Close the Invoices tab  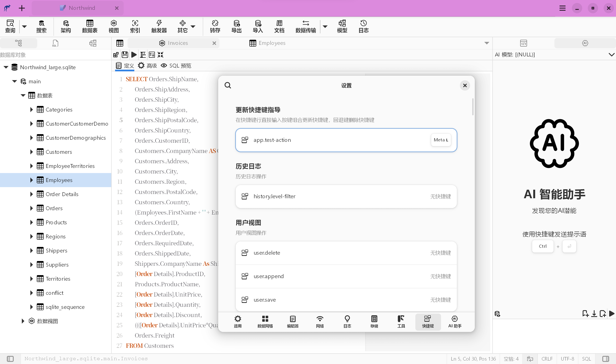point(214,43)
